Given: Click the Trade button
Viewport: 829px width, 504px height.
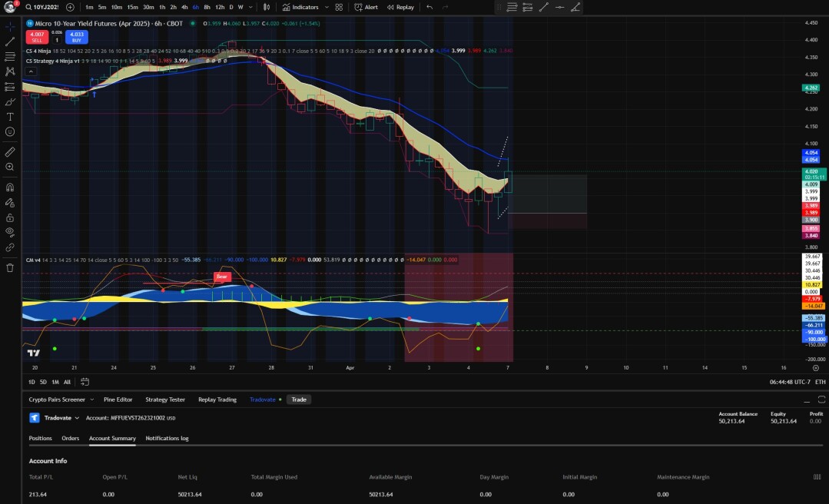Looking at the screenshot, I should [299, 400].
